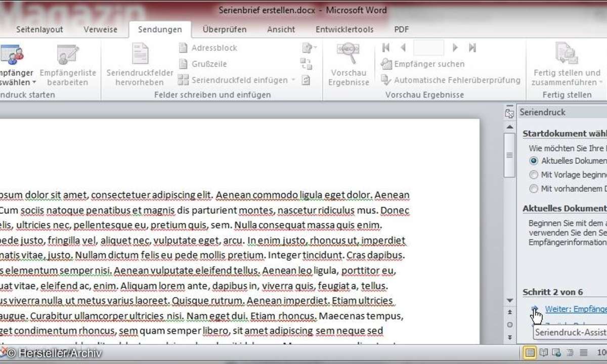The width and height of the screenshot is (607, 364).
Task: Switch to the Ansicht tab
Action: tap(281, 29)
